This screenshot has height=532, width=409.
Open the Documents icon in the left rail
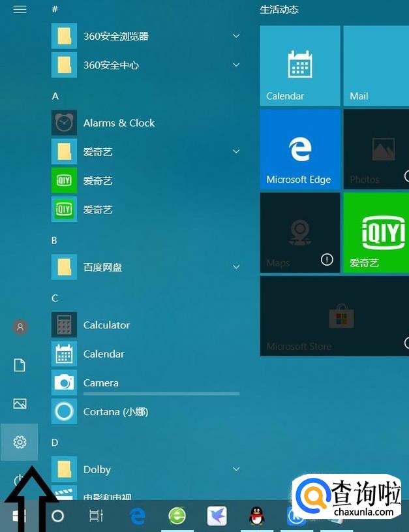20,365
